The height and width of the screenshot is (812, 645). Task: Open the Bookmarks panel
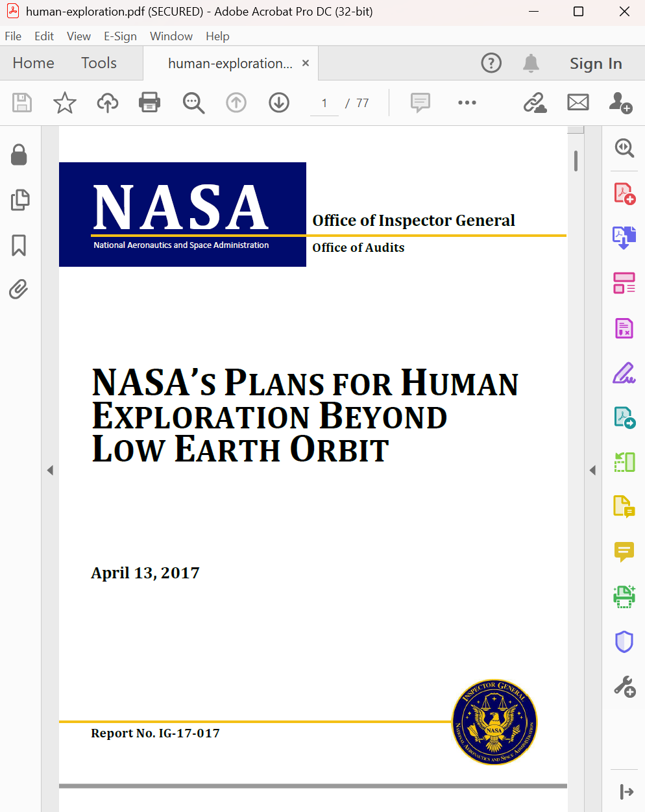(x=19, y=245)
